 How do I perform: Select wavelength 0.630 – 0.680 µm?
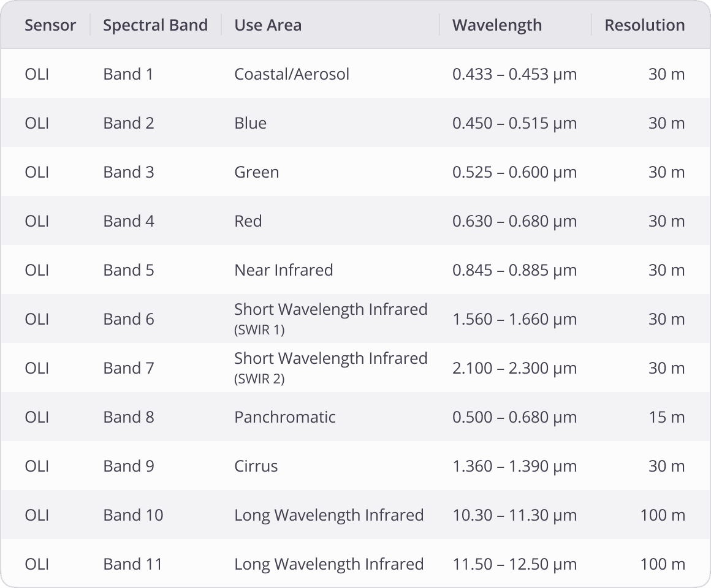pos(514,221)
